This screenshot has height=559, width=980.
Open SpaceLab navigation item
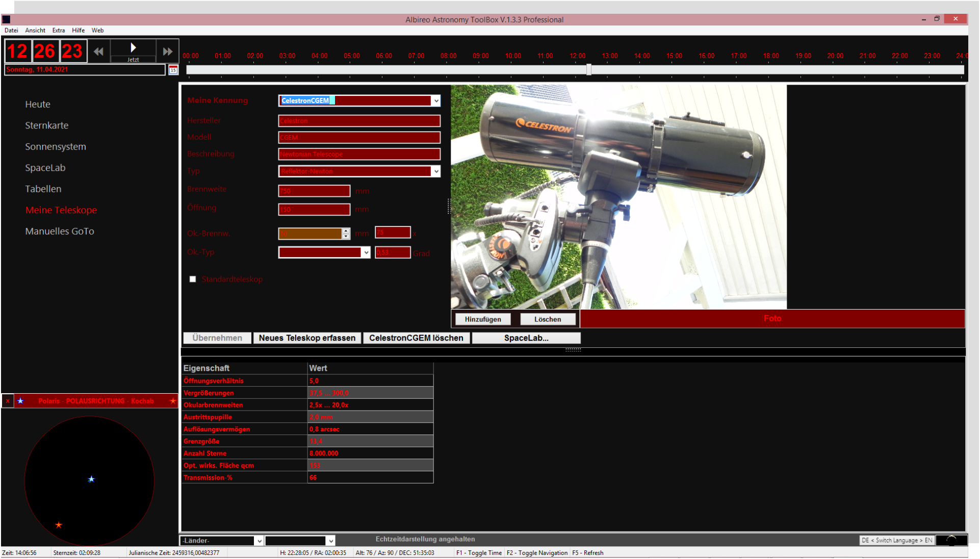point(45,168)
